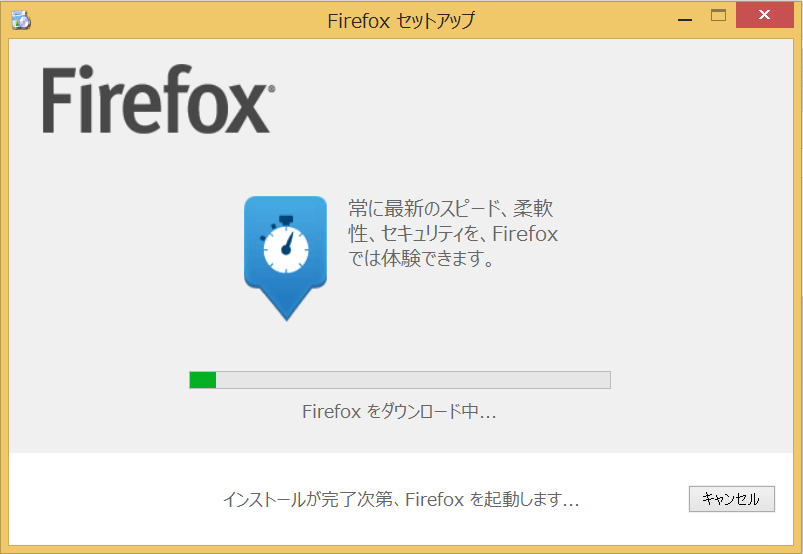The image size is (803, 554).
Task: Click the キャンセル button
Action: click(x=731, y=499)
